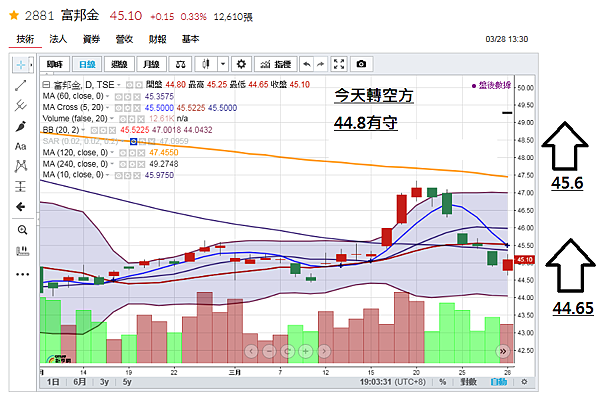Image resolution: width=600 pixels, height=400 pixels.
Task: Open the 營收 tab
Action: pyautogui.click(x=124, y=39)
